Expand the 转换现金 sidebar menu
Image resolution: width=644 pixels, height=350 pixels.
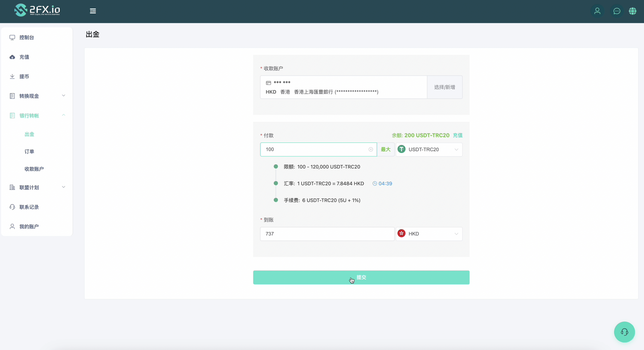tap(37, 96)
